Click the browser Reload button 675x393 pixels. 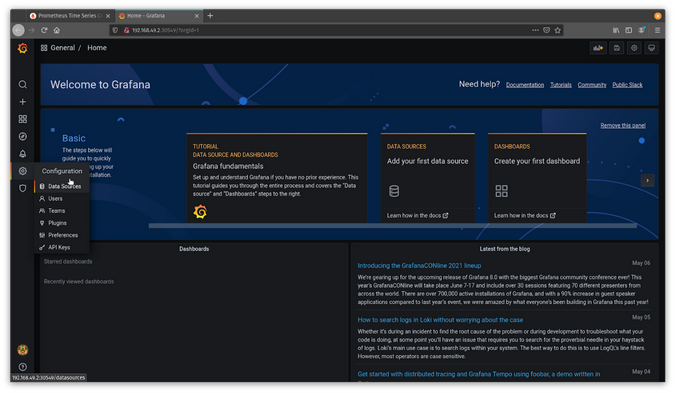coord(44,30)
